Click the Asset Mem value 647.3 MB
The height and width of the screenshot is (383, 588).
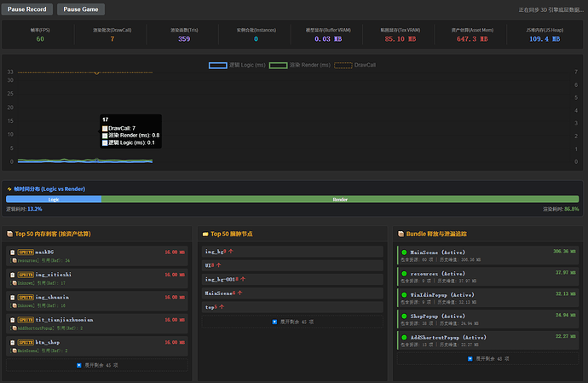(x=472, y=39)
